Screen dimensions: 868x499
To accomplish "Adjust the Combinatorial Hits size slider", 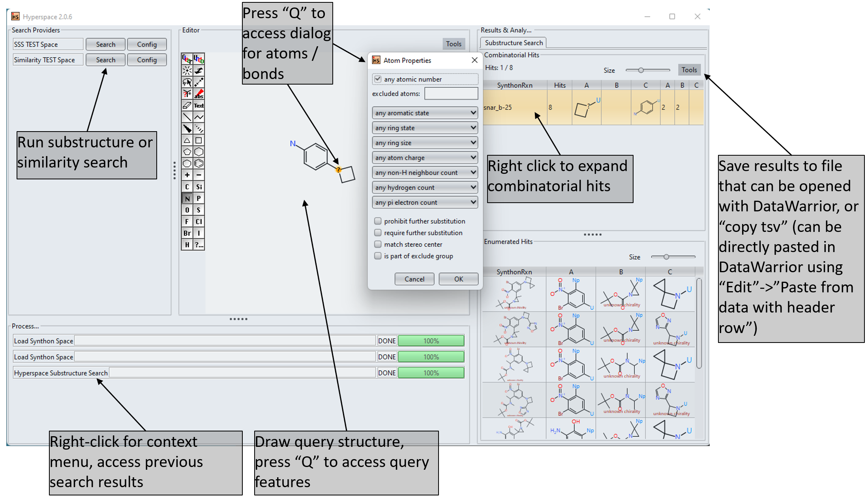I will coord(641,70).
